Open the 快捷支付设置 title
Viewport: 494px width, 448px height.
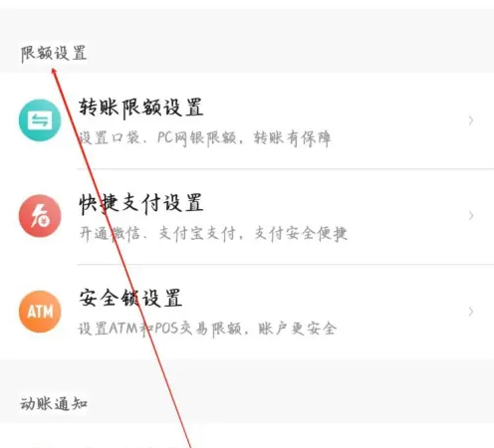pyautogui.click(x=140, y=203)
